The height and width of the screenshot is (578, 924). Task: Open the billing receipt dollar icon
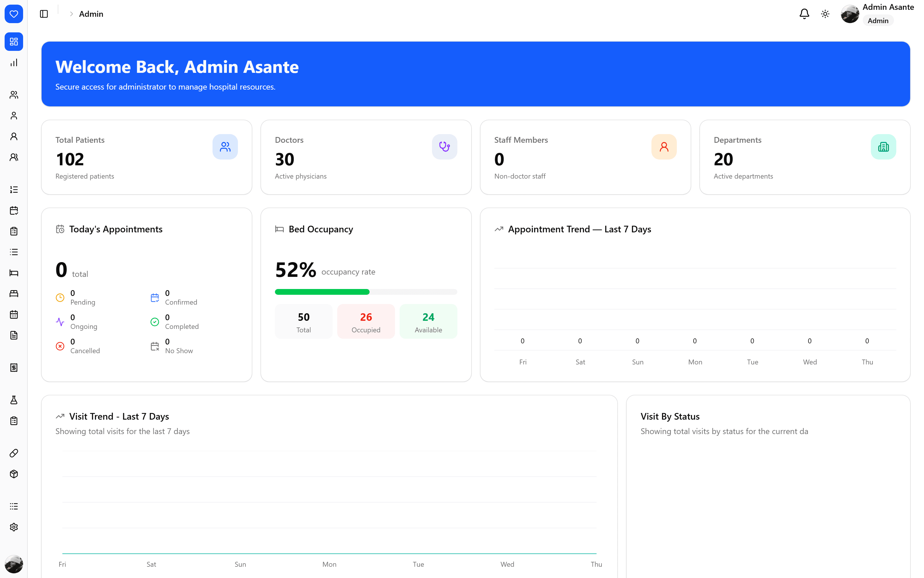pos(14,368)
